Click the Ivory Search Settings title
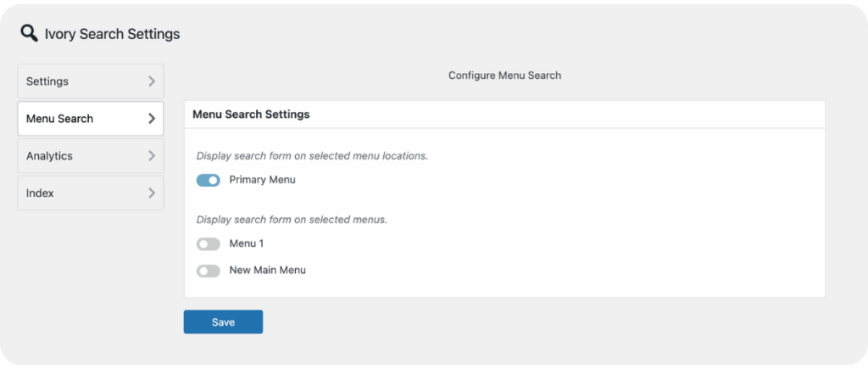Viewport: 868px width, 369px height. coord(113,34)
